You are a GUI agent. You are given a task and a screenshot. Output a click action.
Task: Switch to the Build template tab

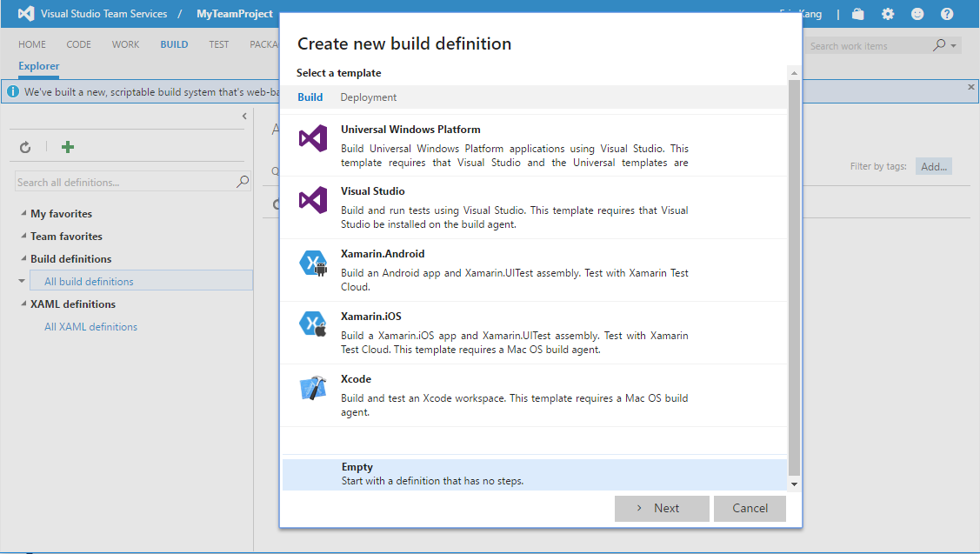pyautogui.click(x=310, y=97)
